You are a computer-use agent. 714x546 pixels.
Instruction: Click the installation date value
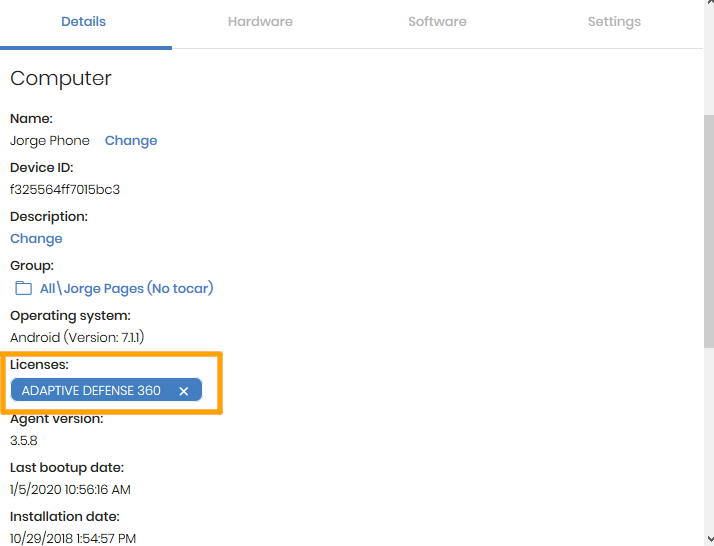[73, 539]
